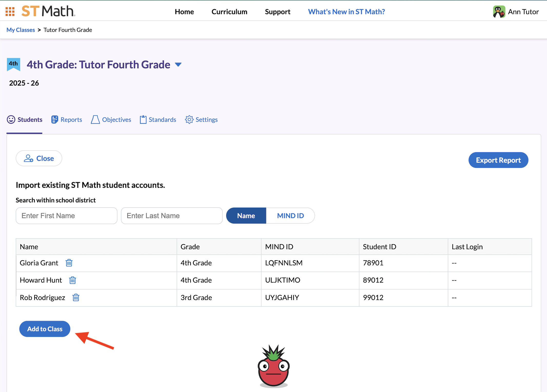The image size is (547, 392).
Task: Click the Add to Class button
Action: 44,329
